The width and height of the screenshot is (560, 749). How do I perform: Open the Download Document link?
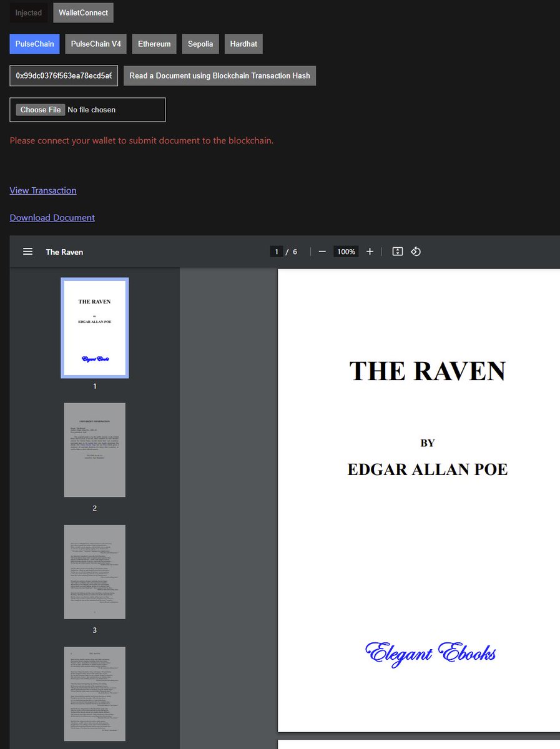(x=52, y=218)
